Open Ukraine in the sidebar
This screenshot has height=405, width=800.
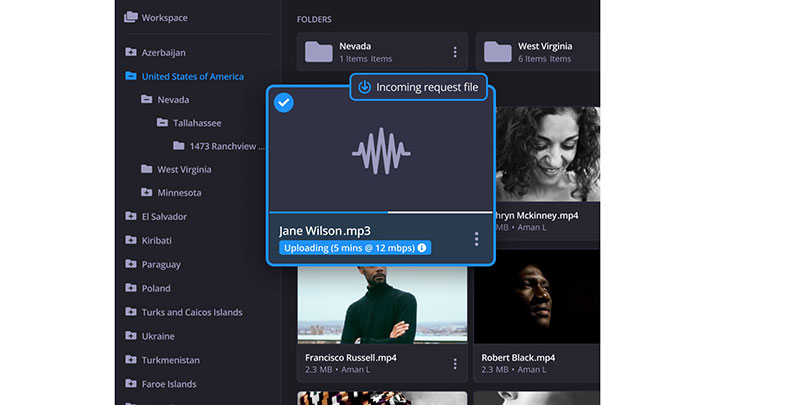coord(158,336)
